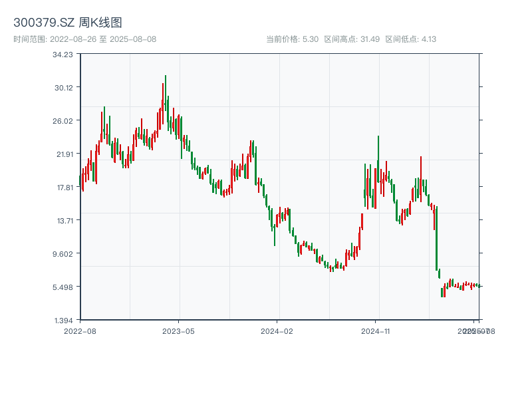
Task: Select the 2024-02 date axis marker
Action: (277, 331)
